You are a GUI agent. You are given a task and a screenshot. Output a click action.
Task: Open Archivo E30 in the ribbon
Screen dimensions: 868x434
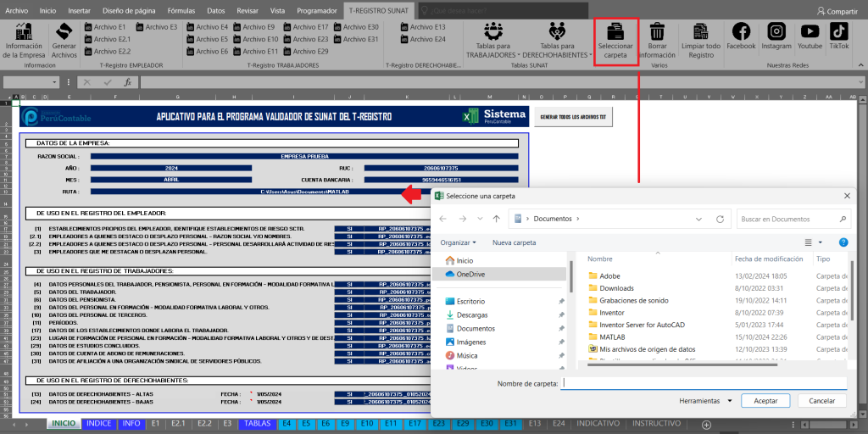coord(356,26)
